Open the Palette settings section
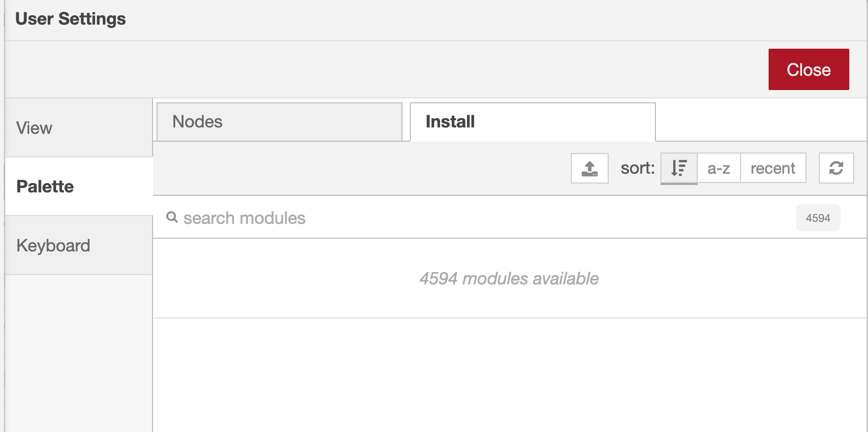Viewport: 868px width, 432px height. point(79,186)
